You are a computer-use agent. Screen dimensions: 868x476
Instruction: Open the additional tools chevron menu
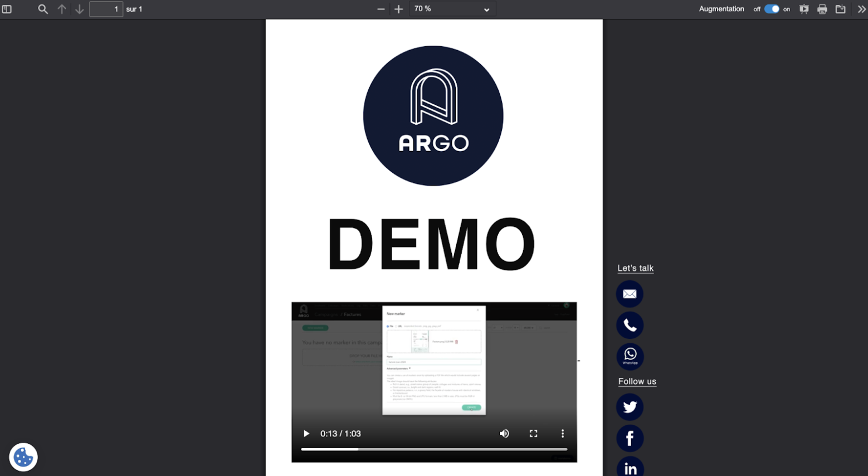(x=861, y=9)
